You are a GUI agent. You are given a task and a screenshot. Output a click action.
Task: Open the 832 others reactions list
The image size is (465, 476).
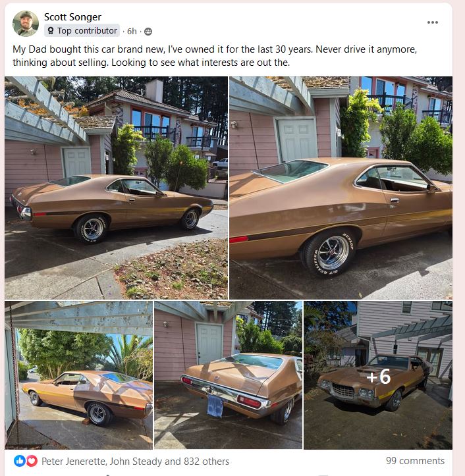point(206,461)
